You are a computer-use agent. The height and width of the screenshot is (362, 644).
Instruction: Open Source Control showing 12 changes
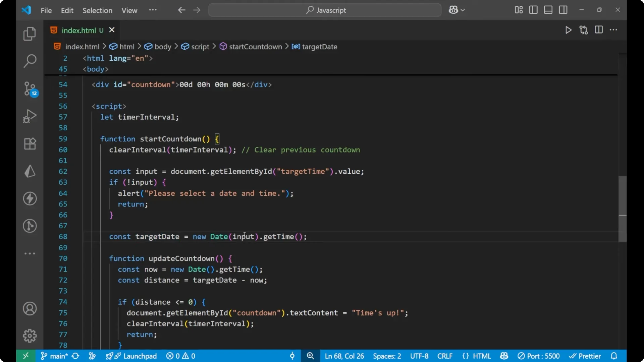click(x=30, y=89)
